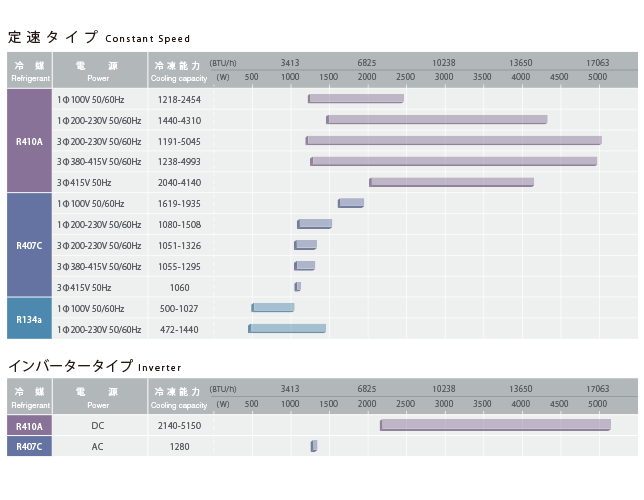Click the Power header in Constant Speed table
This screenshot has height=500, width=644.
(98, 70)
